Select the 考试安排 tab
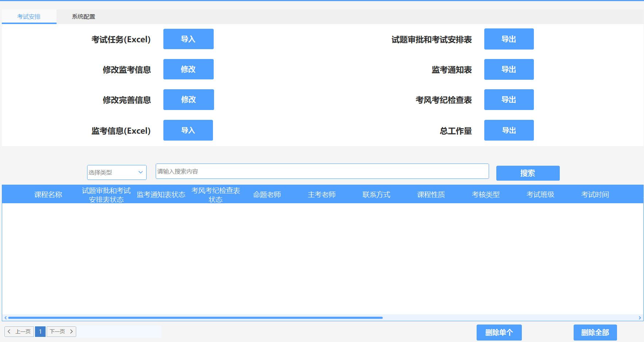The width and height of the screenshot is (644, 342). [x=29, y=17]
